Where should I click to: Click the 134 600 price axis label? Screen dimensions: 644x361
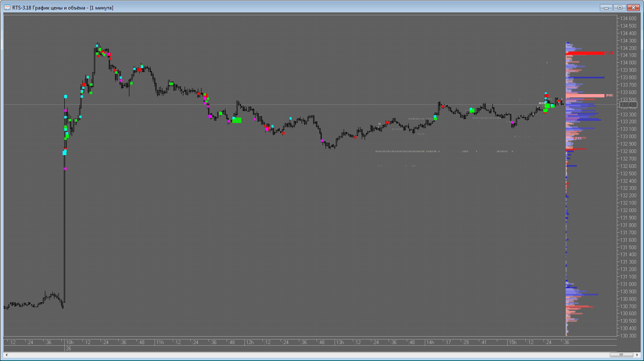coord(628,19)
